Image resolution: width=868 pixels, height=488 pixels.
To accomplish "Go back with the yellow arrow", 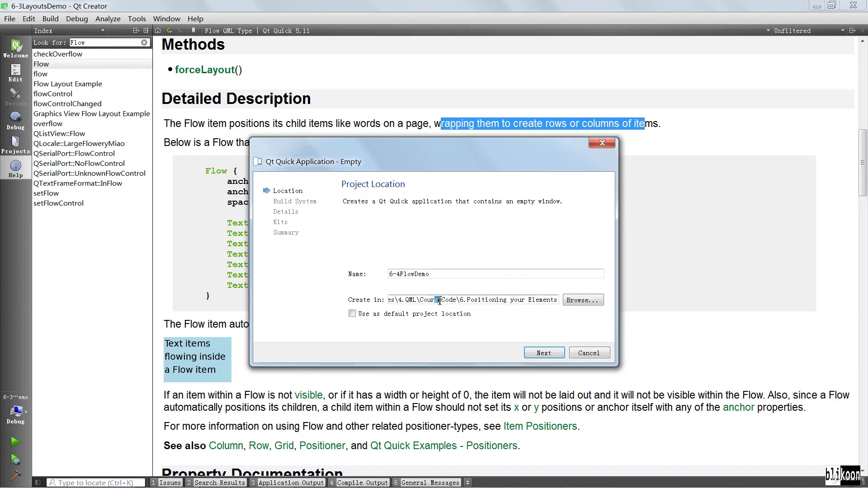I will tap(170, 31).
